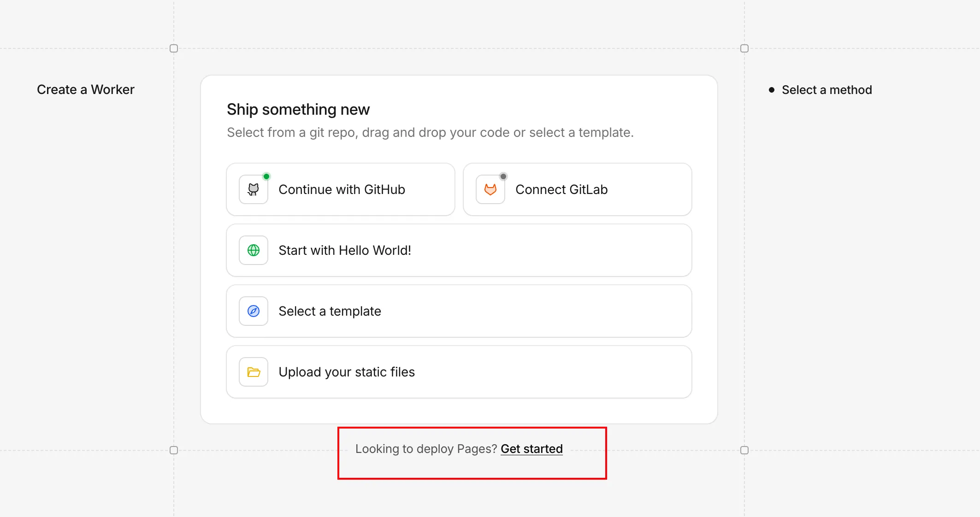Click the blue compass template icon

tap(254, 311)
